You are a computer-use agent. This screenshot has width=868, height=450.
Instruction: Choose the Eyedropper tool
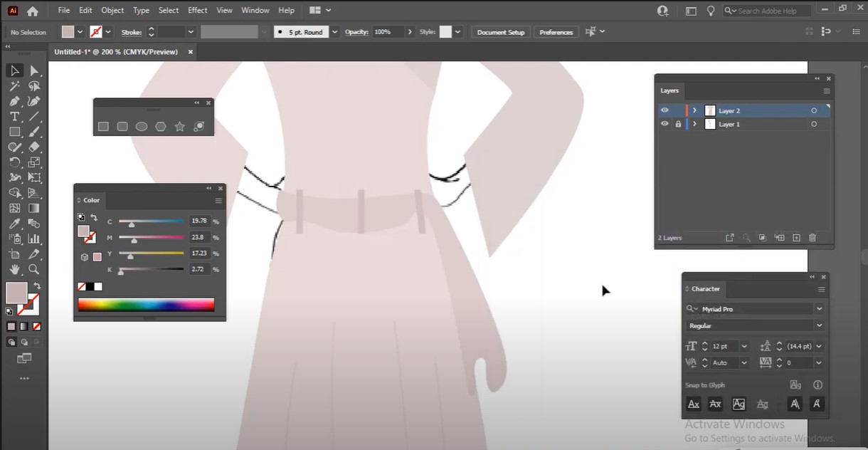coord(14,224)
